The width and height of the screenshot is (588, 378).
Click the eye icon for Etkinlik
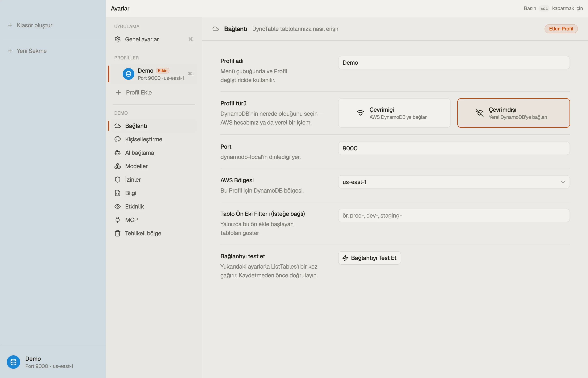pyautogui.click(x=118, y=206)
